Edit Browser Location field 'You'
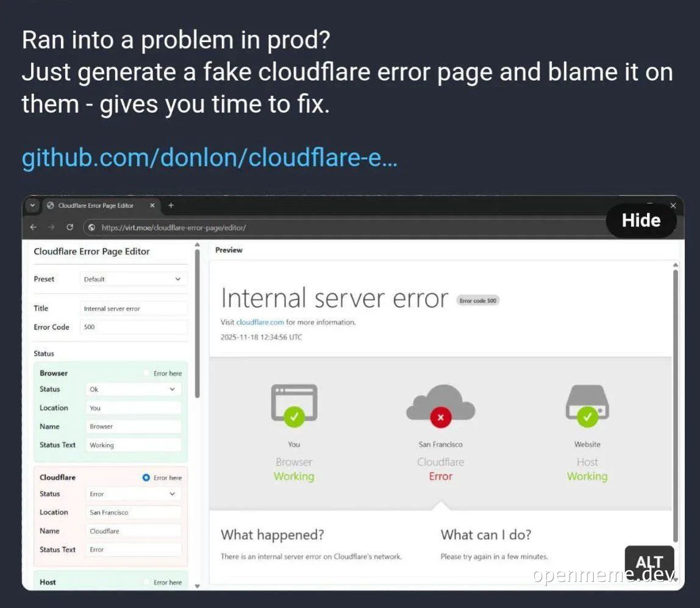Image resolution: width=700 pixels, height=608 pixels. 133,408
